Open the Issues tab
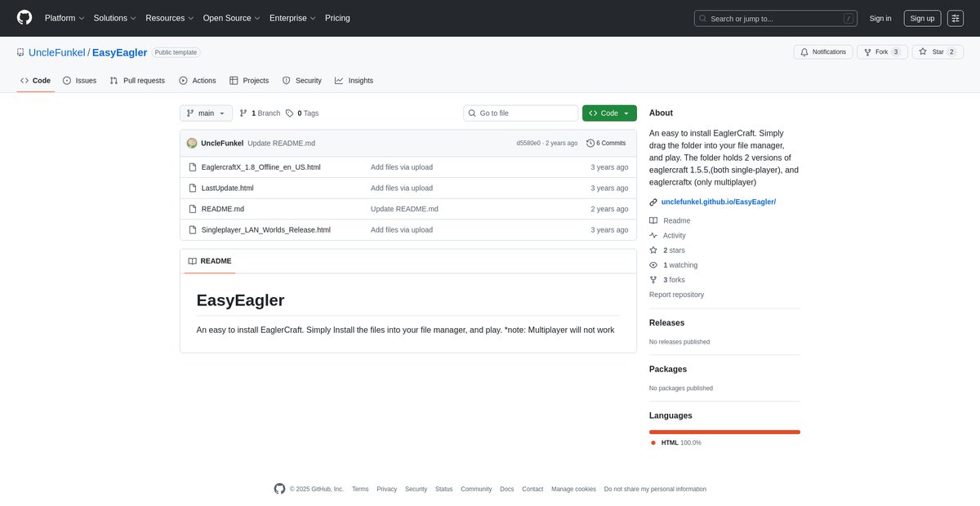 [79, 81]
